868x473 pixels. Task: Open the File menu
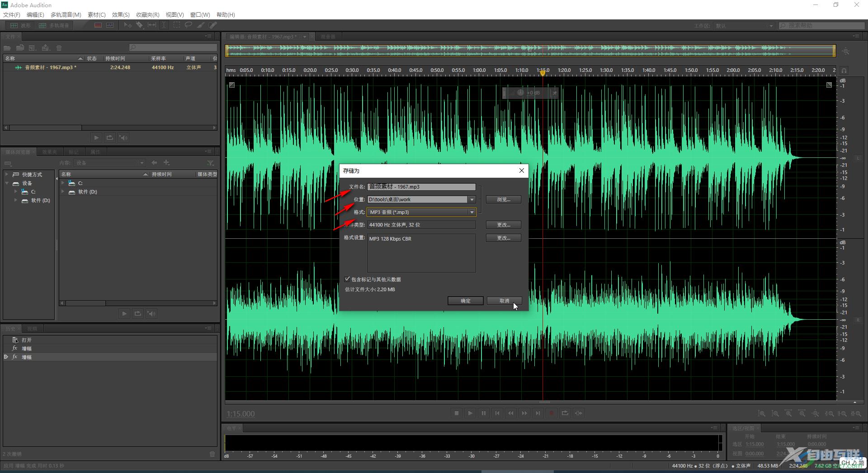pyautogui.click(x=11, y=14)
